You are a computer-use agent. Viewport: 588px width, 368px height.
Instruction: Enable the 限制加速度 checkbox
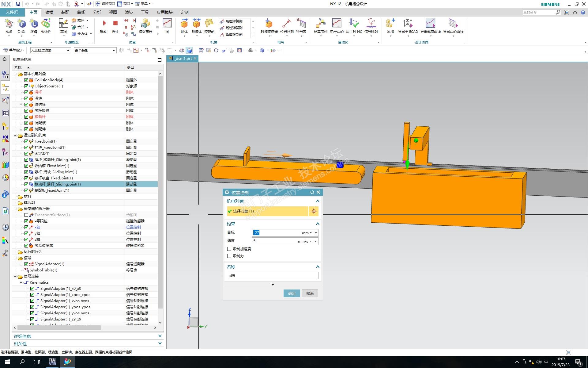pos(229,249)
